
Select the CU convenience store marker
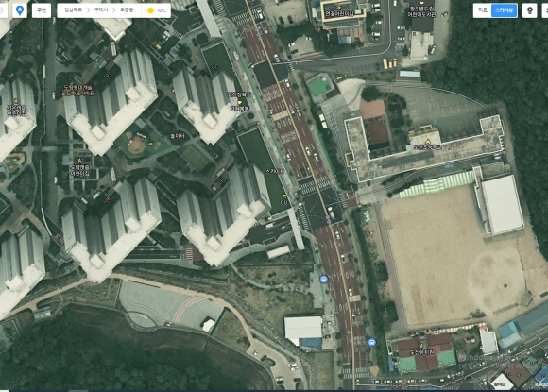click(283, 200)
